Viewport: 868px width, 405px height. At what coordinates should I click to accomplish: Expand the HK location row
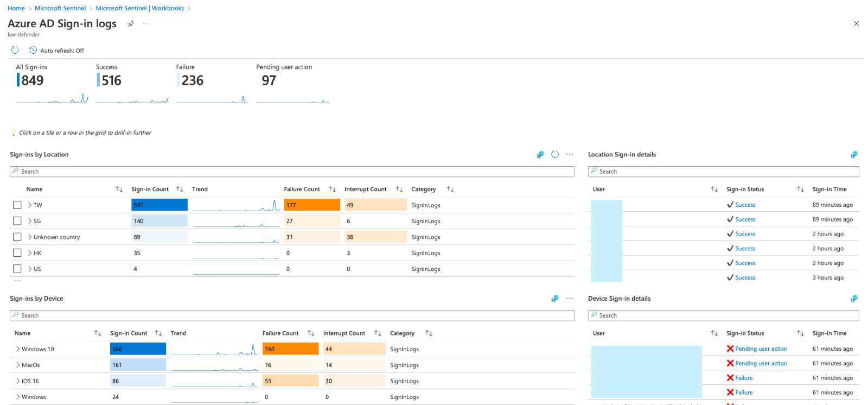[x=30, y=253]
